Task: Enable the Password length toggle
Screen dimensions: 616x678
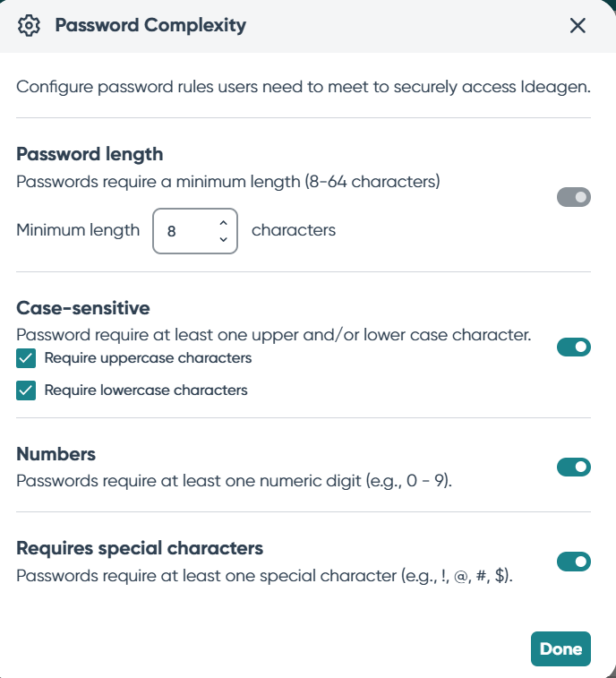Action: (574, 197)
